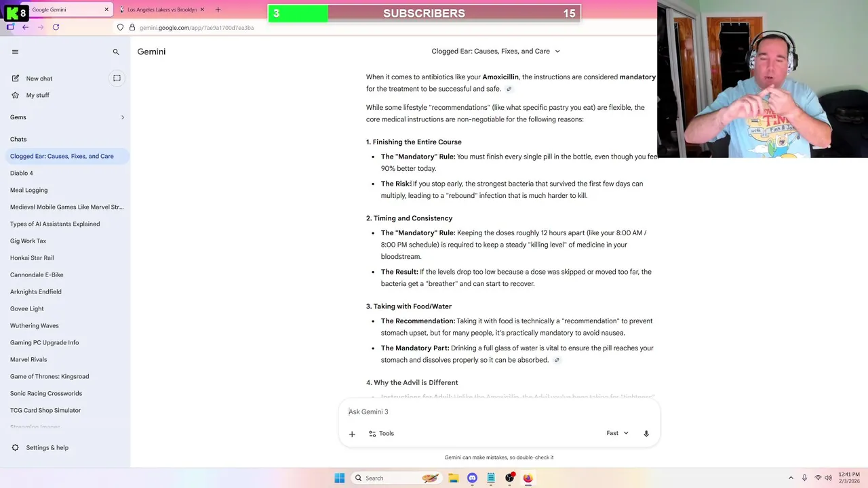Image resolution: width=868 pixels, height=488 pixels.
Task: Click the system tray microphone icon
Action: point(804,478)
